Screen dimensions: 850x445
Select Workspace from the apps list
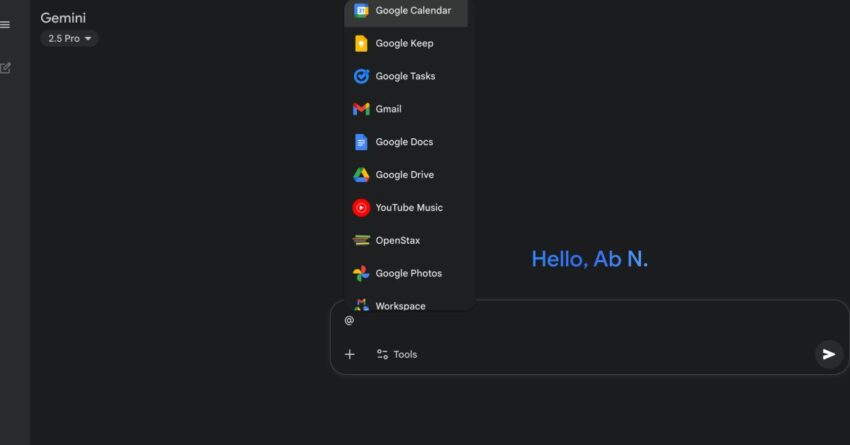pyautogui.click(x=400, y=305)
